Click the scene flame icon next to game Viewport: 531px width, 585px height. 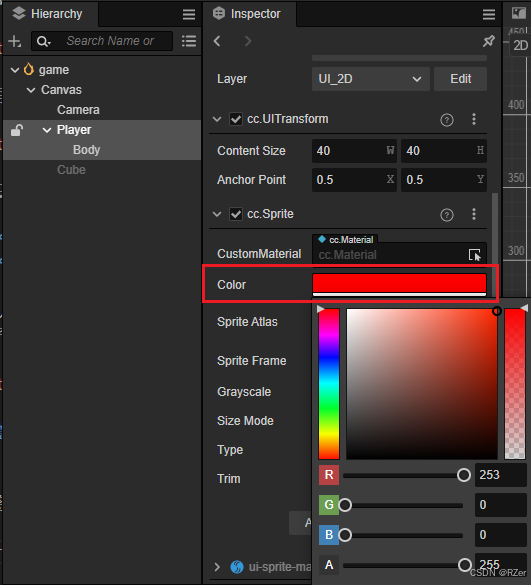[x=29, y=69]
